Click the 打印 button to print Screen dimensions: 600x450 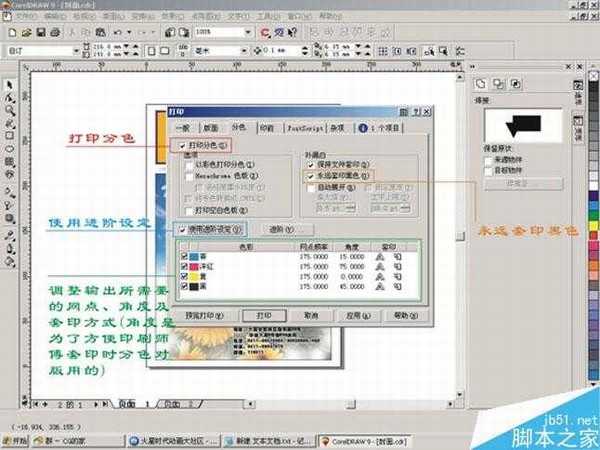click(x=264, y=316)
